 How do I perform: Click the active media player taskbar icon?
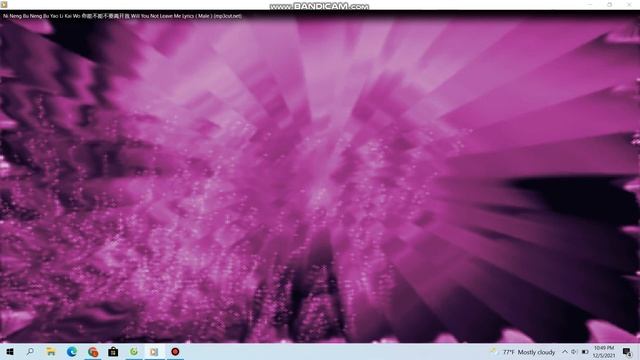154,351
